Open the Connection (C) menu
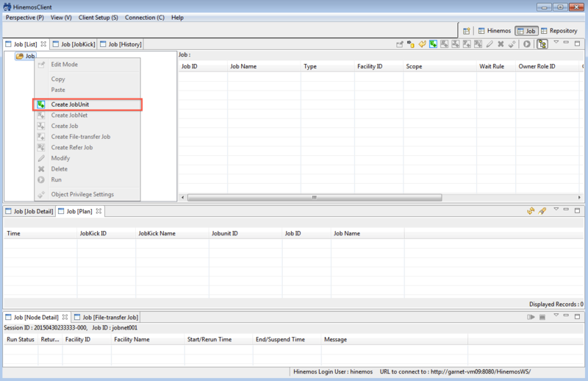Image resolution: width=588 pixels, height=381 pixels. coord(145,18)
